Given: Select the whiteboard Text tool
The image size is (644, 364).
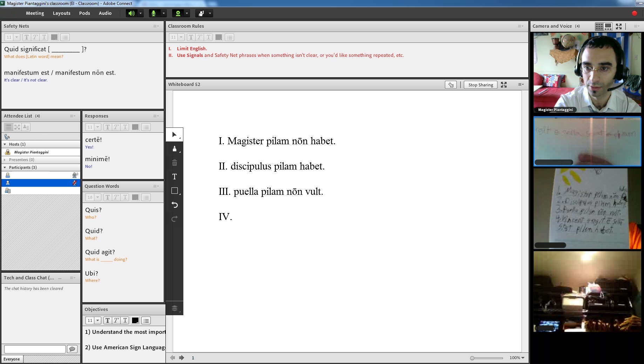Looking at the screenshot, I should pyautogui.click(x=174, y=177).
